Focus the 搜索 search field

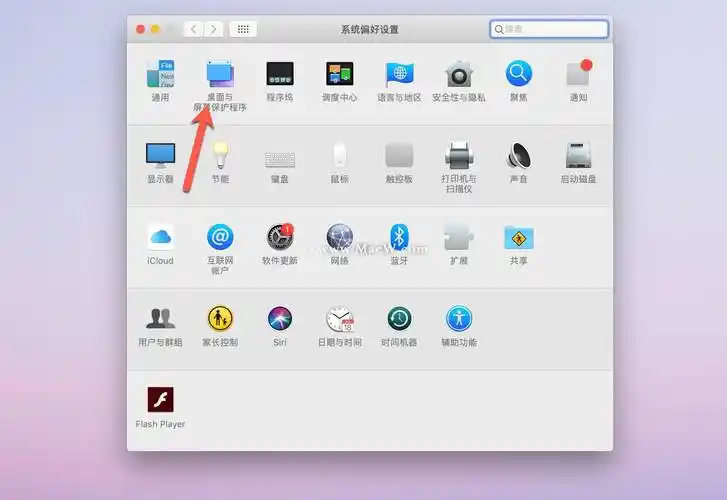click(549, 29)
